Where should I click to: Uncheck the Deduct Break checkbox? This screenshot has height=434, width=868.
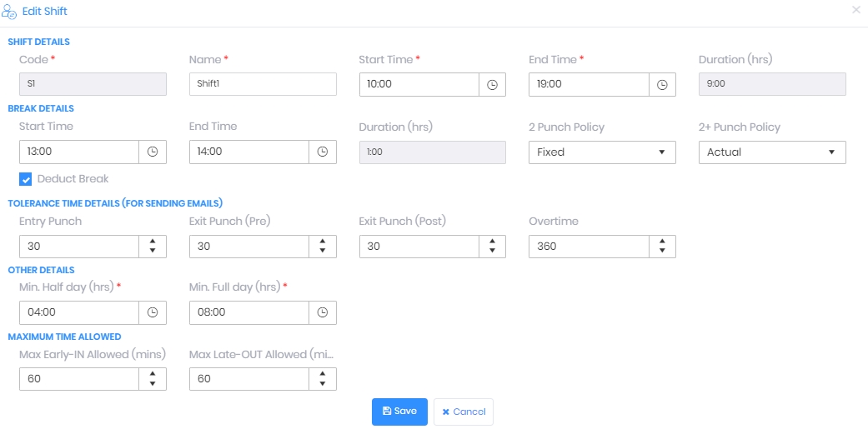[26, 179]
